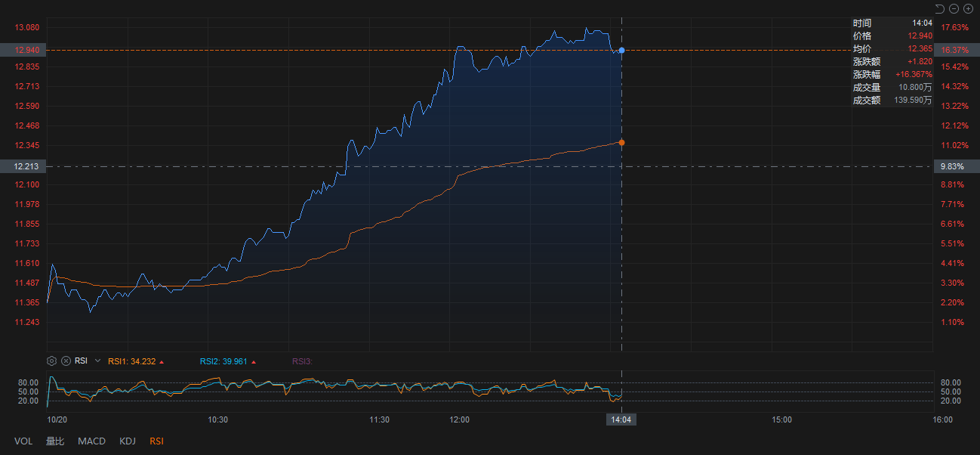Switch to the KDJ indicator tab

point(127,441)
